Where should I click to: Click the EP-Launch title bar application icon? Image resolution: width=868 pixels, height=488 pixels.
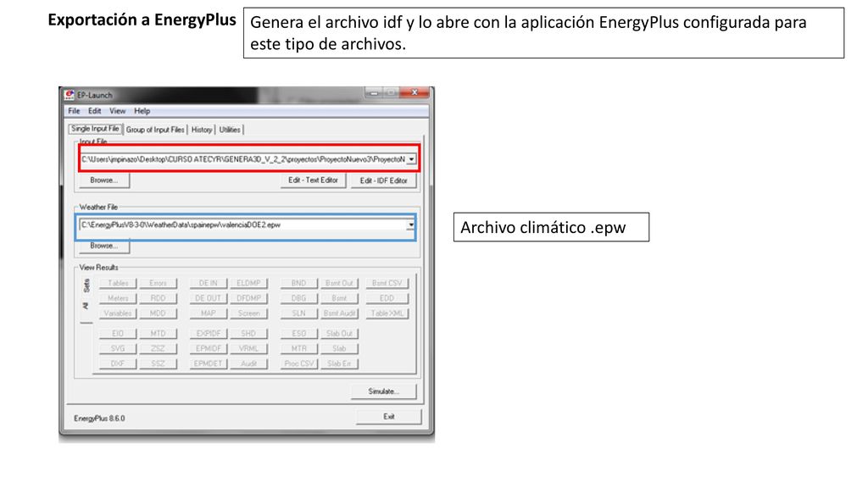[70, 95]
